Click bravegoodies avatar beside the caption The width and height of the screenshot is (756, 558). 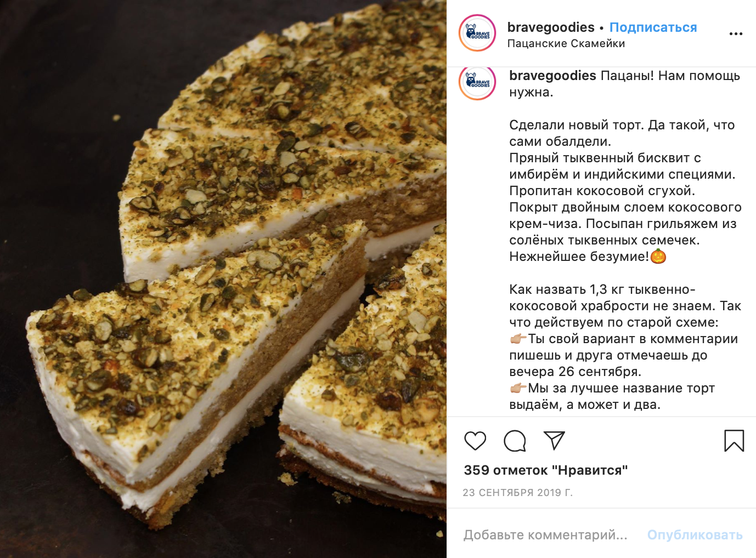click(x=477, y=82)
